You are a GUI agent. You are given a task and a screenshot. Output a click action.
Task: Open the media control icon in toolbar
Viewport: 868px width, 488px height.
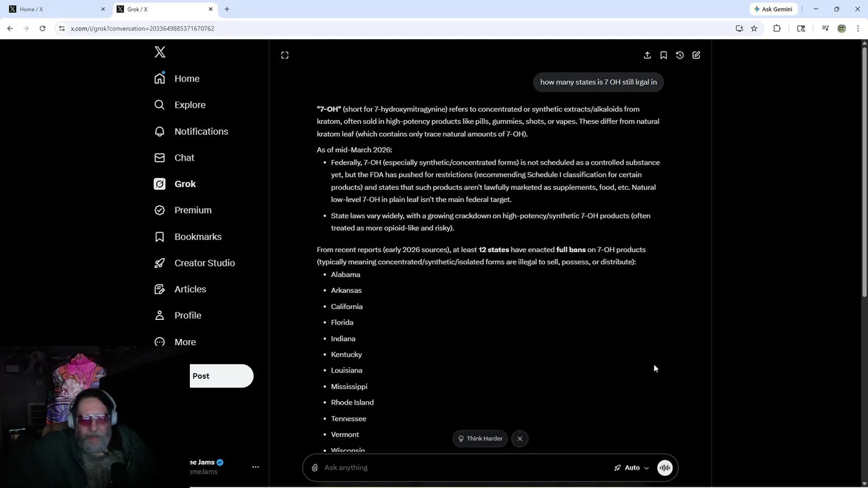point(825,28)
